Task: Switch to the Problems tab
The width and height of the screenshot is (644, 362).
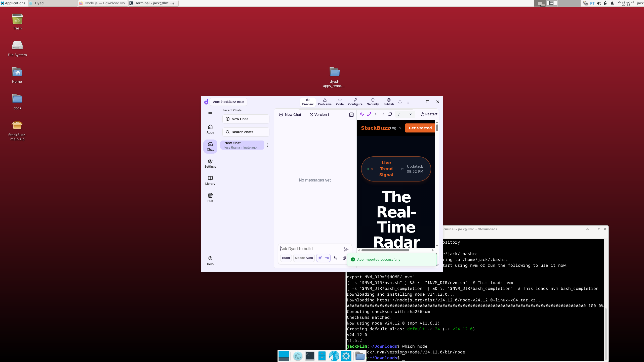Action: click(325, 102)
